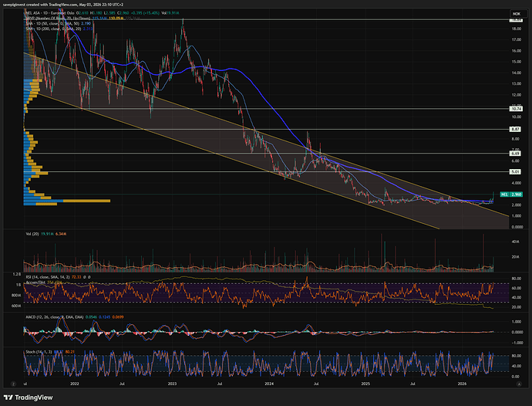Click the 2026 date on time axis
This screenshot has width=532, height=406.
pos(462,384)
